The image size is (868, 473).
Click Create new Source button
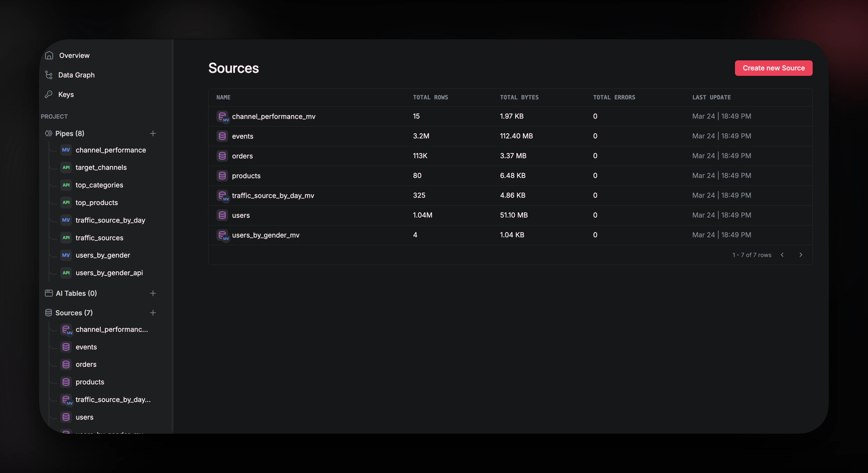coord(773,68)
